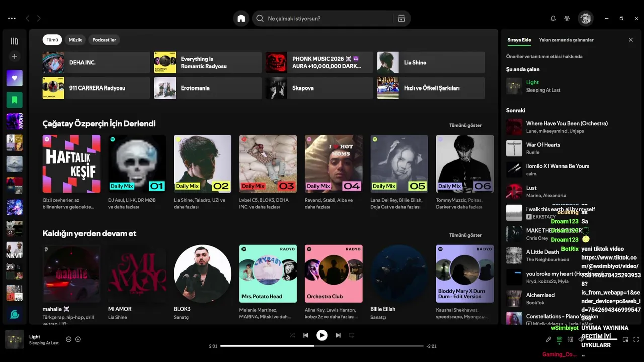Open the three-dot app menu
The image size is (644, 362).
coord(12,18)
